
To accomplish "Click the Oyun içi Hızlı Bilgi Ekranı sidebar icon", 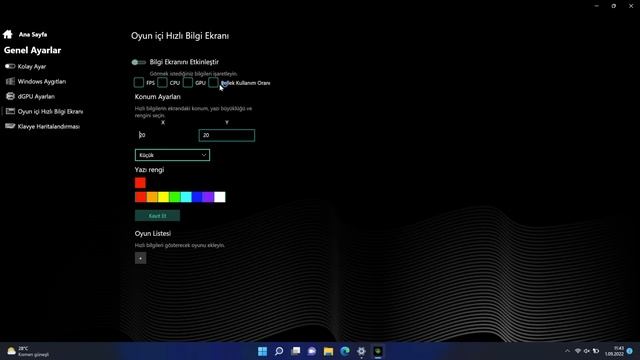I will pos(10,111).
